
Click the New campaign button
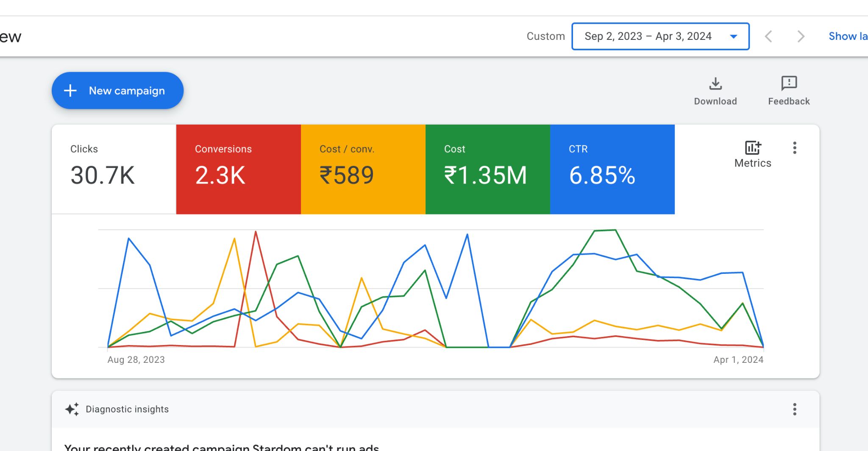pos(117,91)
